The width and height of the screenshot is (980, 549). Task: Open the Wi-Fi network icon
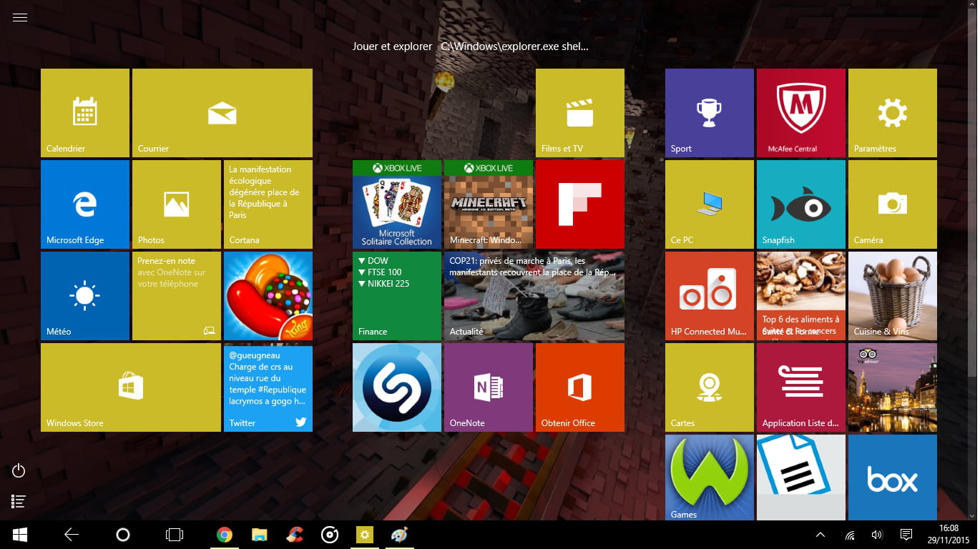[850, 535]
